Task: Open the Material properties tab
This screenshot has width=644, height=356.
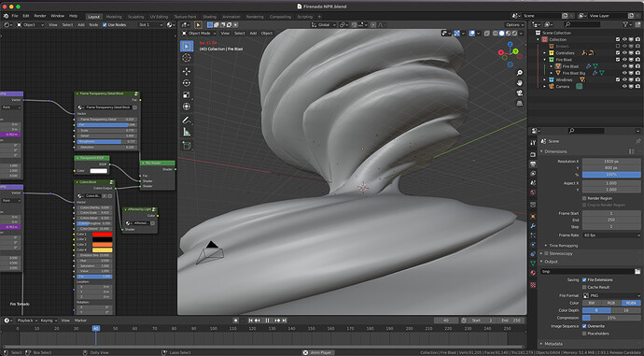Action: (533, 273)
